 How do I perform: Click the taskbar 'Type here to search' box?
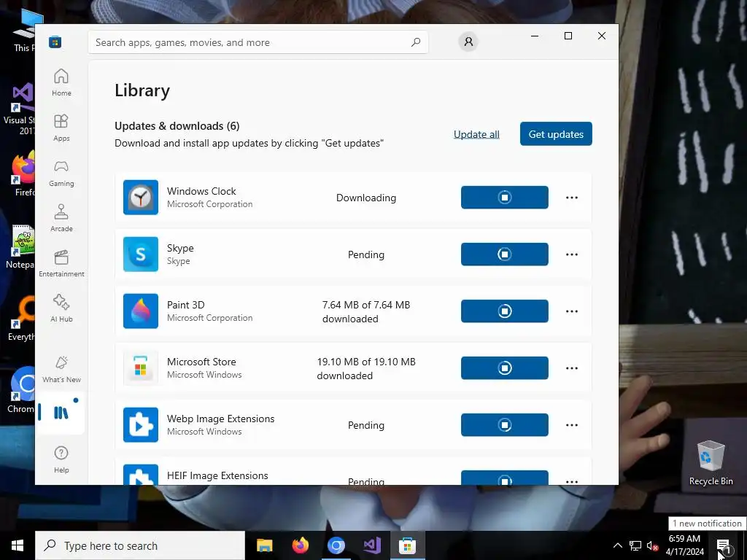140,545
